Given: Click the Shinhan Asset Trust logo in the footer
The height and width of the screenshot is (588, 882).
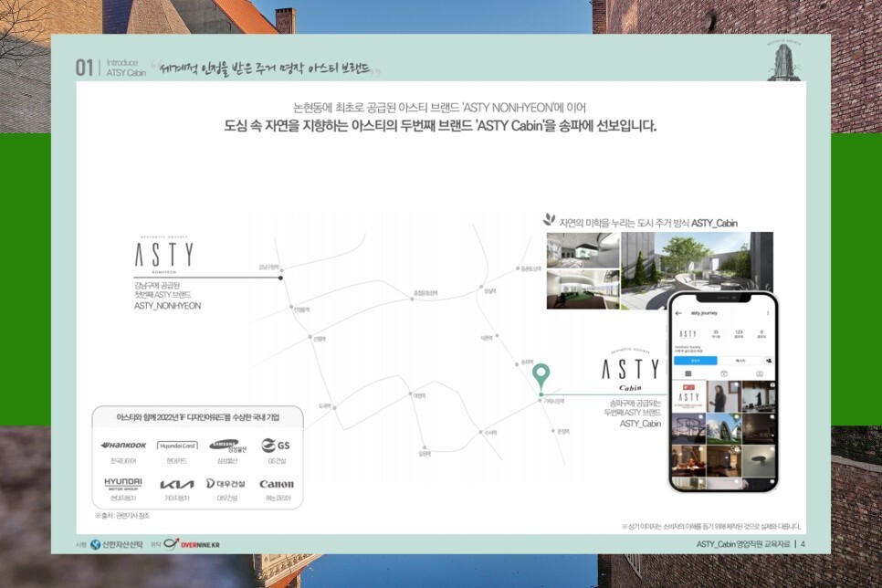Looking at the screenshot, I should (x=117, y=545).
